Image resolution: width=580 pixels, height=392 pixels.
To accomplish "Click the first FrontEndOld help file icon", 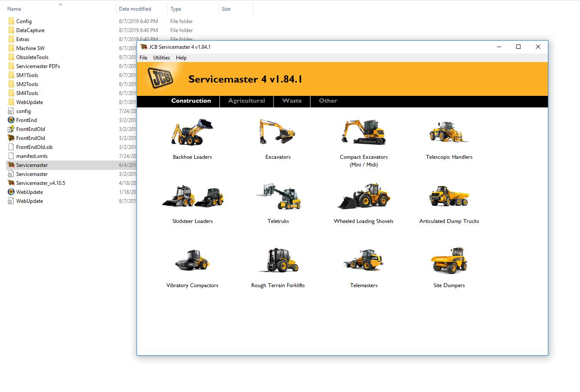I will (11, 129).
